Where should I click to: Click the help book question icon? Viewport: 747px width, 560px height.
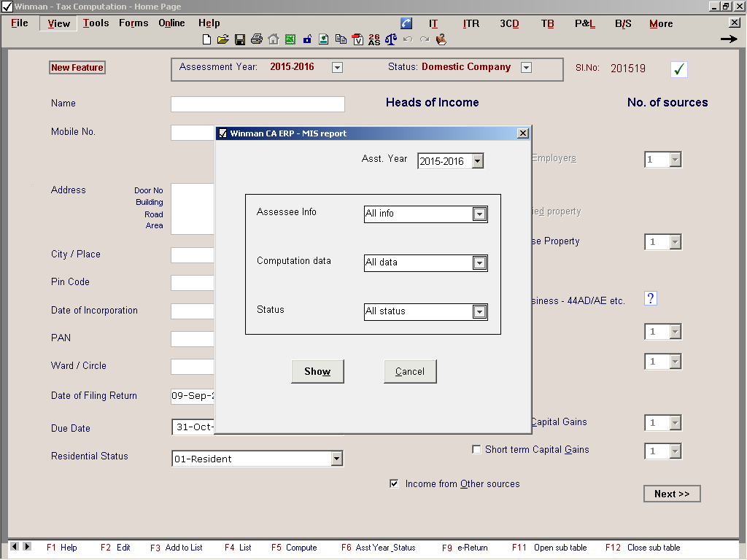441,39
